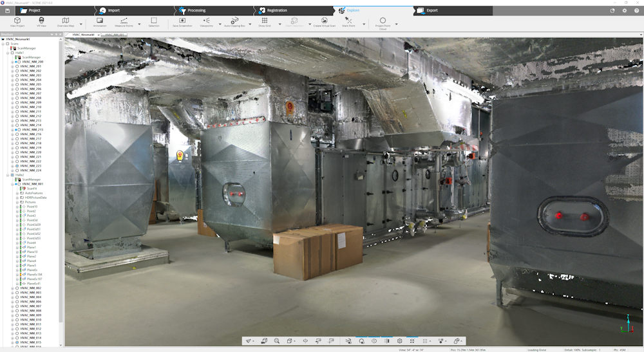Click the View Project icon
Viewport: 644px width, 352px height.
17,21
